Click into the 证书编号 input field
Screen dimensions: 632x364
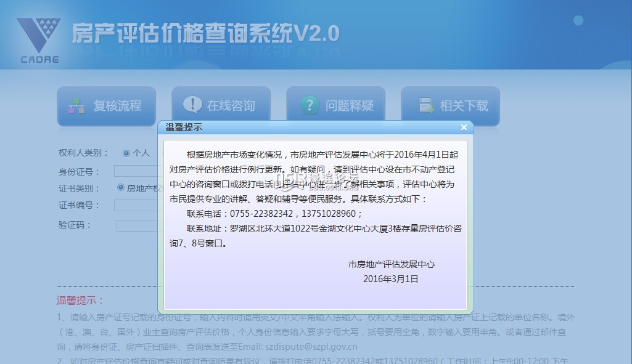pyautogui.click(x=136, y=206)
